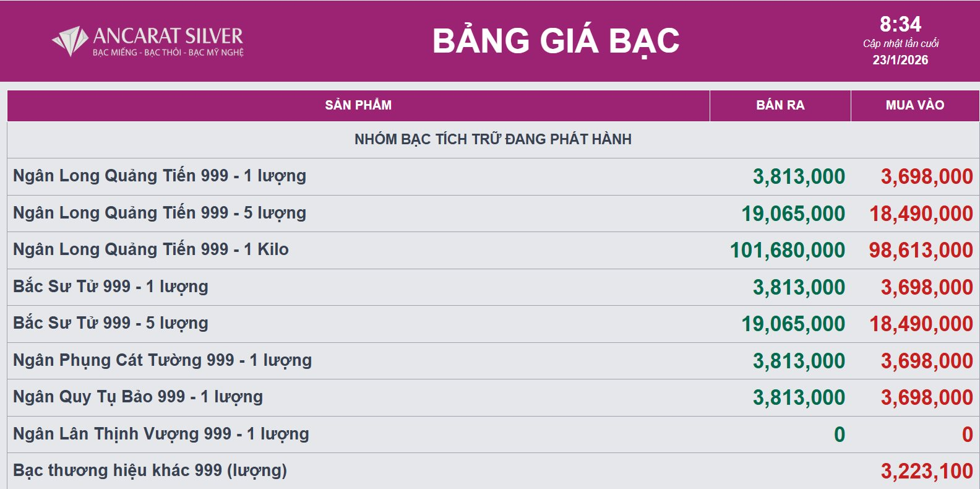
Task: Click the zero sell price for Ngân Lân Thịnh Vượng
Action: tap(839, 435)
